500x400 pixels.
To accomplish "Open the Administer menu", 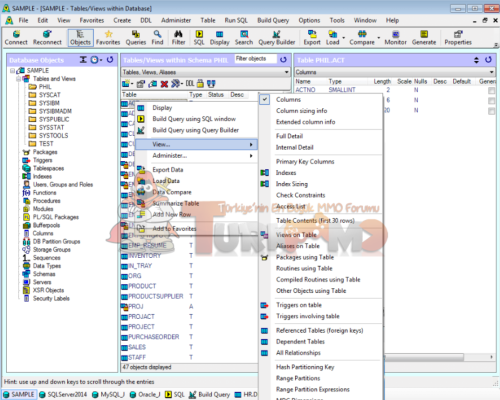I will coord(176,20).
